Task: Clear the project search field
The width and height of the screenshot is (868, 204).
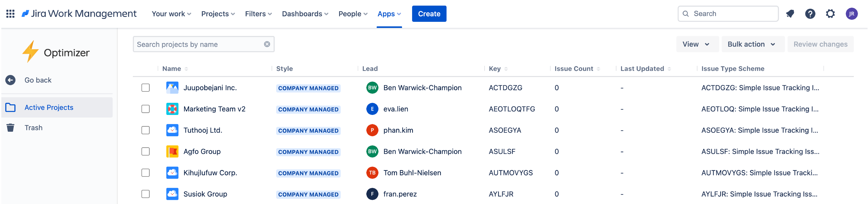Action: pyautogui.click(x=267, y=44)
